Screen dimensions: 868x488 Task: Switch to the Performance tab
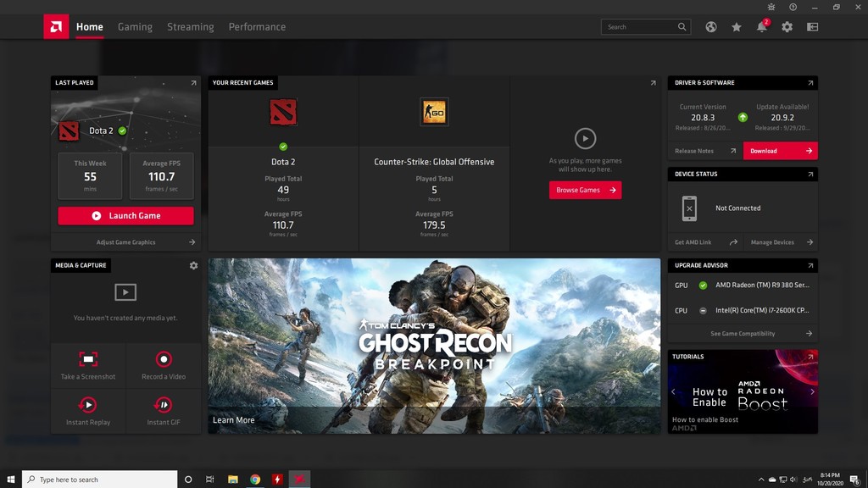coord(258,26)
